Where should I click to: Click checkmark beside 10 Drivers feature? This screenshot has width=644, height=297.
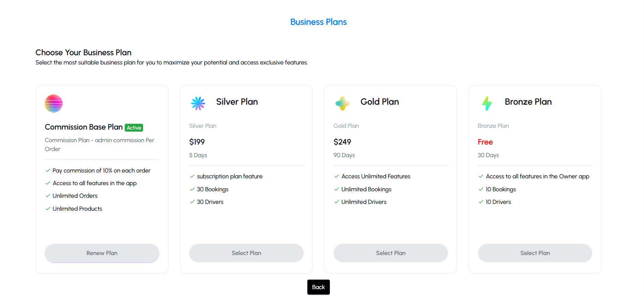tap(481, 202)
